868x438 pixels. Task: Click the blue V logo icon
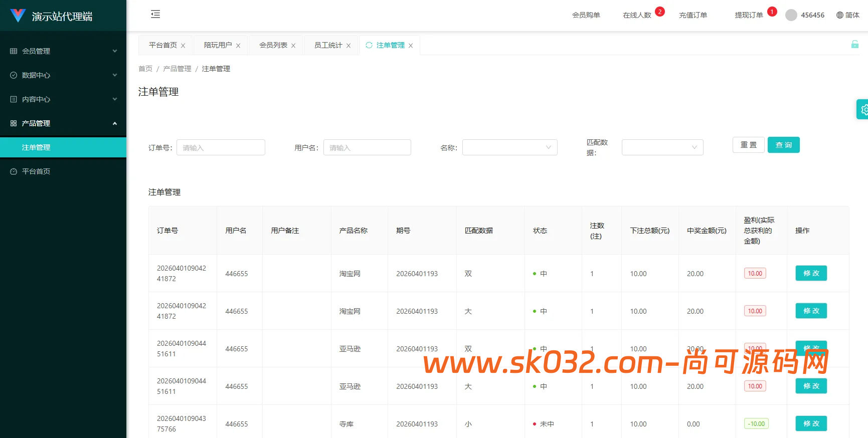(18, 16)
